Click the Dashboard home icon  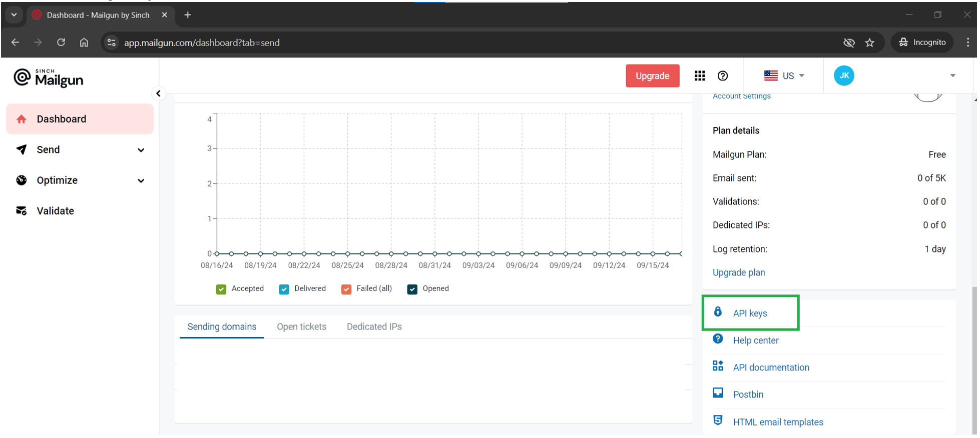pos(21,119)
